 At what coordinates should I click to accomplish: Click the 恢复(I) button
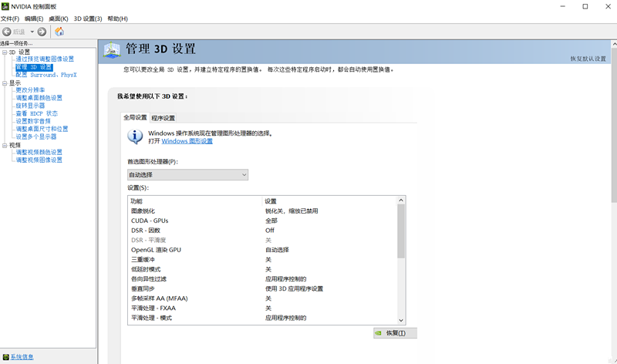point(395,333)
